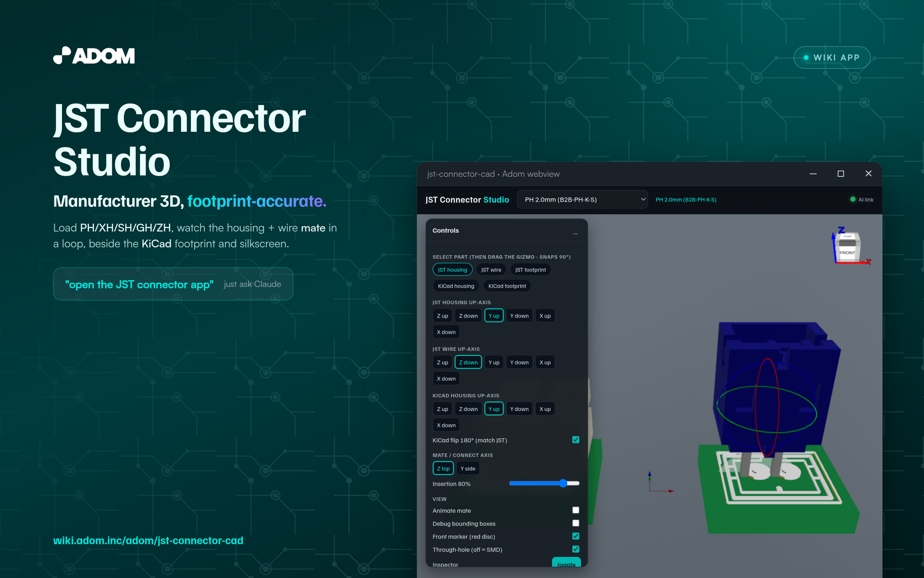Set JST wire up-axis to X down
This screenshot has width=924, height=578.
(x=446, y=378)
